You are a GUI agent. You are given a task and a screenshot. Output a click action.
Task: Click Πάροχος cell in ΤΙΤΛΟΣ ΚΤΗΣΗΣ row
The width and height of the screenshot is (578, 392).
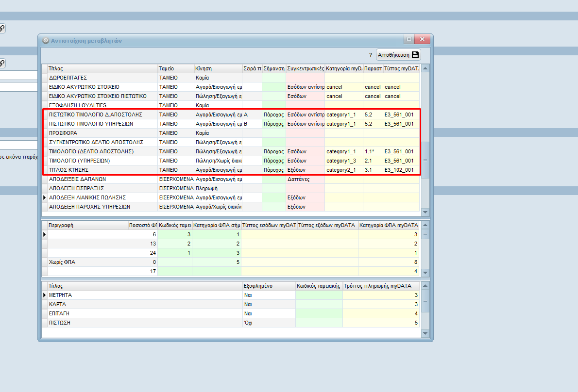[274, 170]
